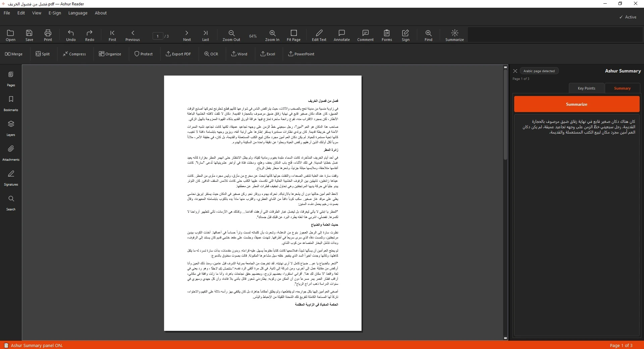This screenshot has width=644, height=349.
Task: Organize the PDF pages
Action: (x=110, y=54)
